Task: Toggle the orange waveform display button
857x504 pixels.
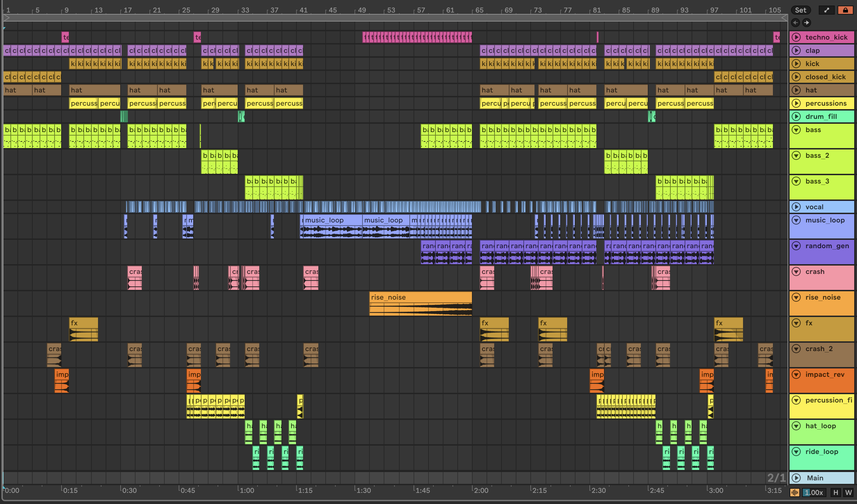Action: 795,493
